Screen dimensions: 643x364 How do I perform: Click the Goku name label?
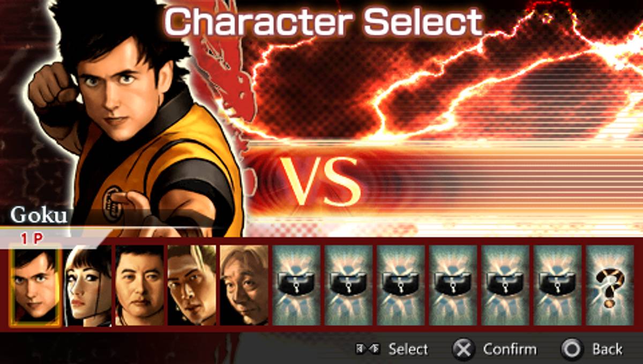click(39, 215)
